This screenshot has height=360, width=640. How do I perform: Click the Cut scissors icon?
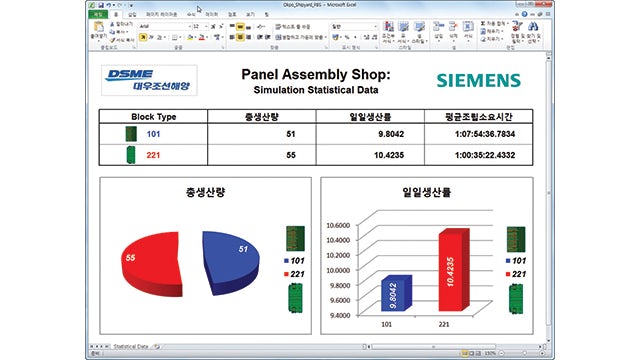pos(113,24)
